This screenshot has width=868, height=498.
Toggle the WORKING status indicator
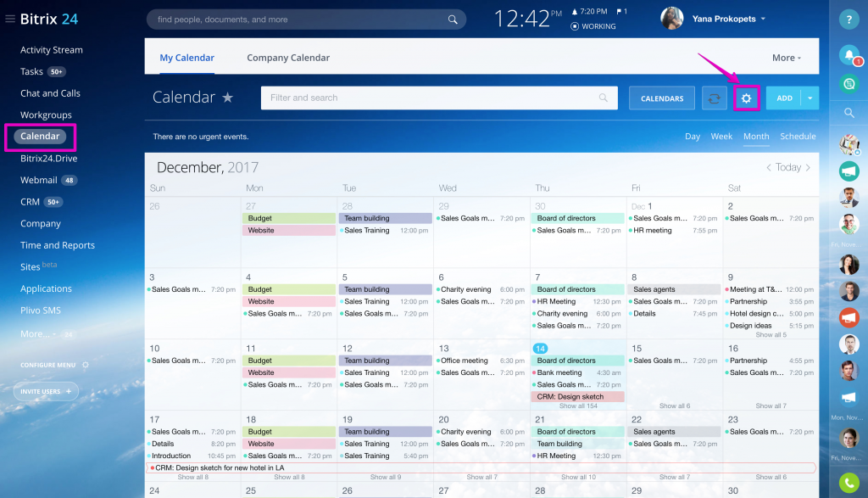(593, 26)
